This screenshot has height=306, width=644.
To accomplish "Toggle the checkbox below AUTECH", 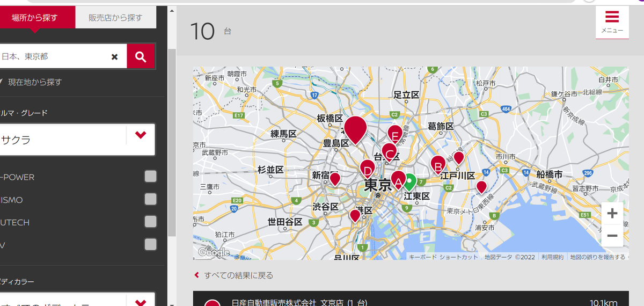I will tap(150, 245).
